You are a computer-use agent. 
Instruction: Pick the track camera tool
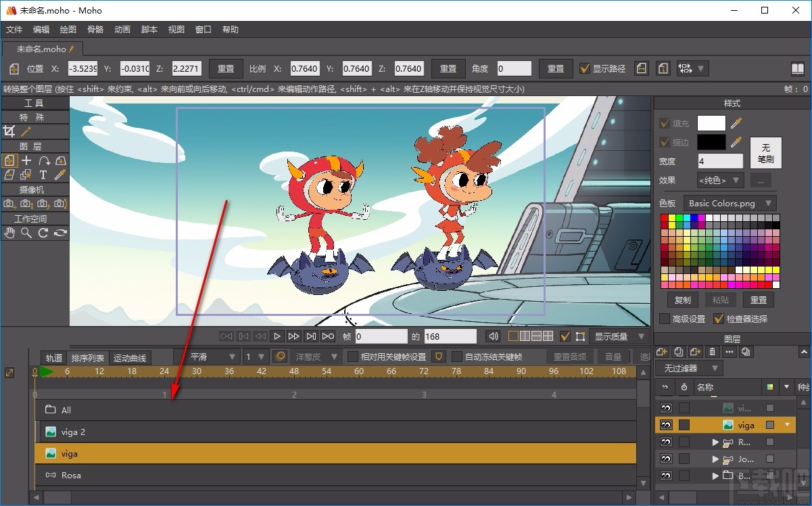(x=9, y=204)
